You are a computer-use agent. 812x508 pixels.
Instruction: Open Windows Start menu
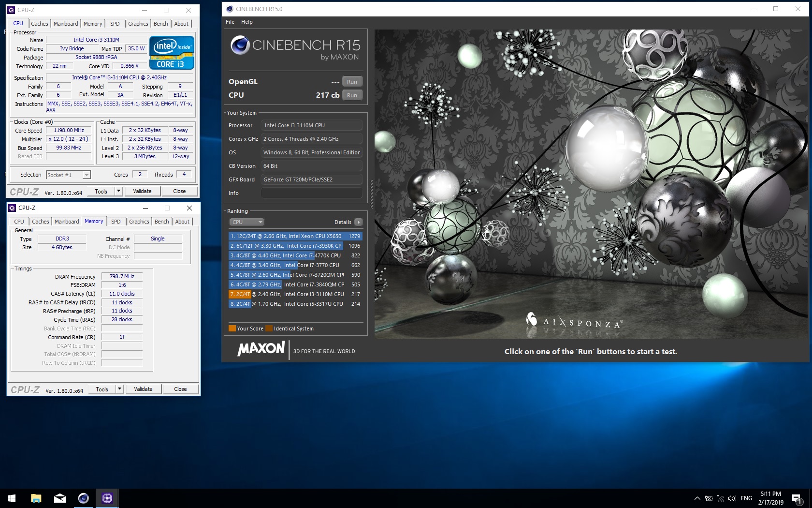(x=12, y=498)
